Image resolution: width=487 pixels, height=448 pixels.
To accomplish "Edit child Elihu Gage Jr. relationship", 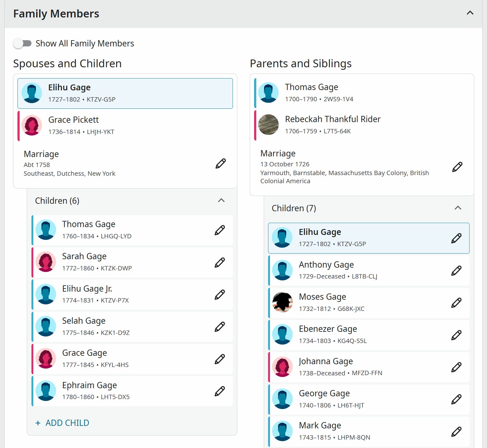I will [220, 295].
